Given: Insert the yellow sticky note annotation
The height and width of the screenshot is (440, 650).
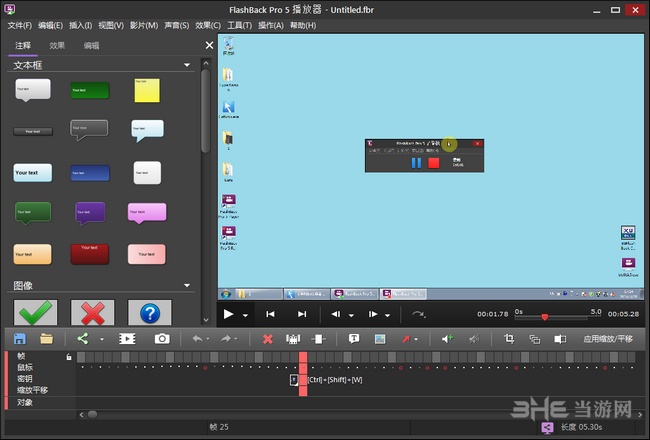Looking at the screenshot, I should click(x=148, y=91).
